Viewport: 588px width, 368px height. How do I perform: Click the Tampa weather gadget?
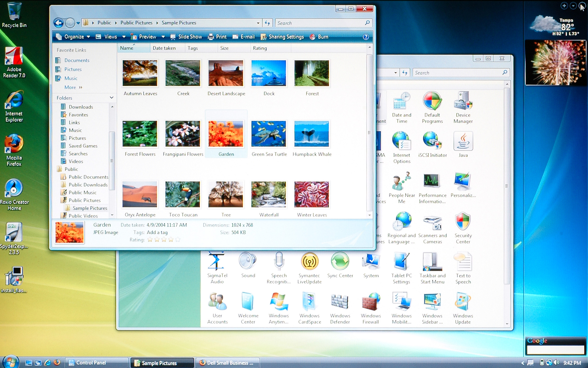tap(554, 26)
